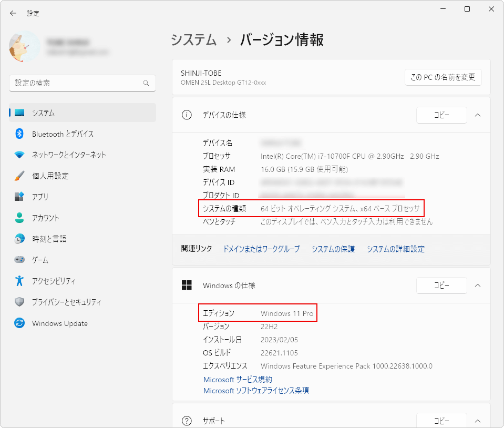
Task: Click the Windows Update sync icon
Action: coord(19,323)
